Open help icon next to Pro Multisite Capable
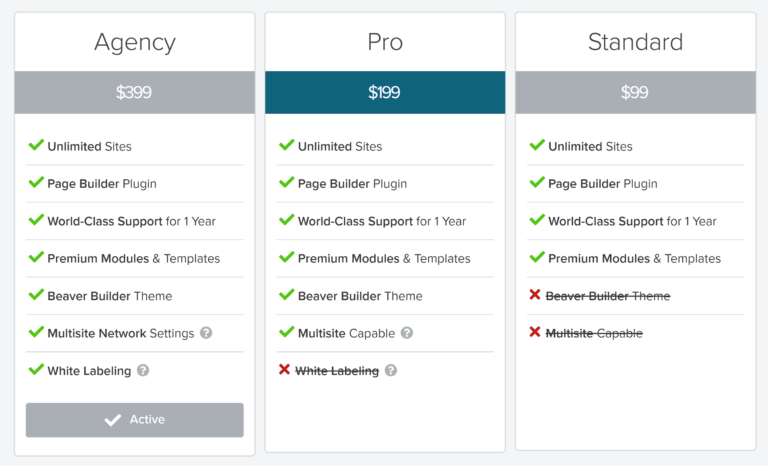The height and width of the screenshot is (466, 768). [x=407, y=333]
